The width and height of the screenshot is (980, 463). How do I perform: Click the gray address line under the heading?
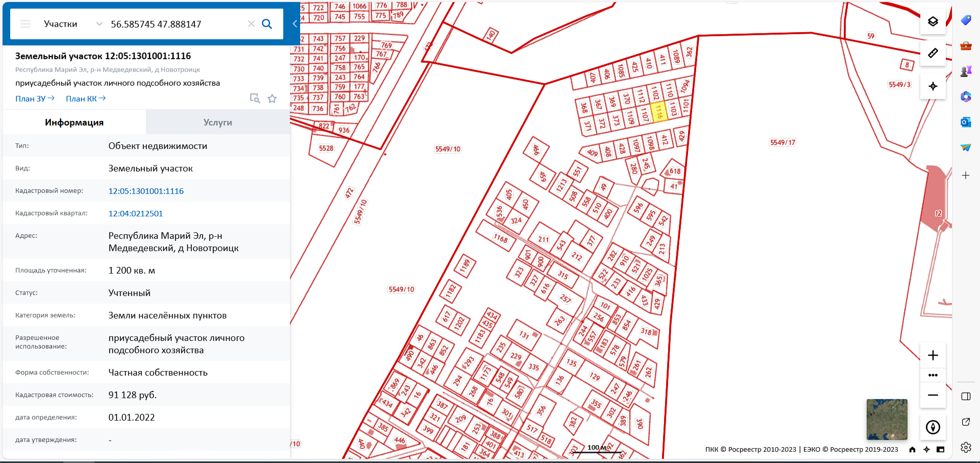108,69
